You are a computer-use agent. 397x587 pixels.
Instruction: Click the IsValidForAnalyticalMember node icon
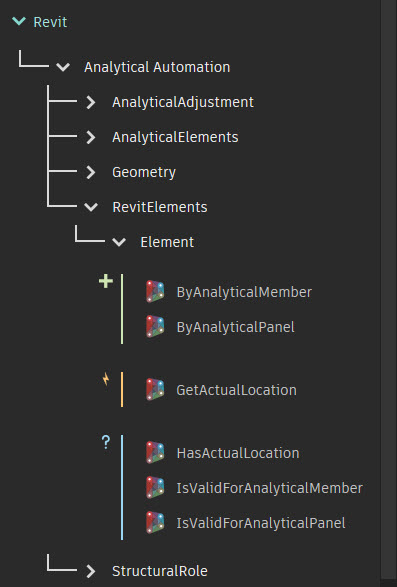(x=155, y=487)
